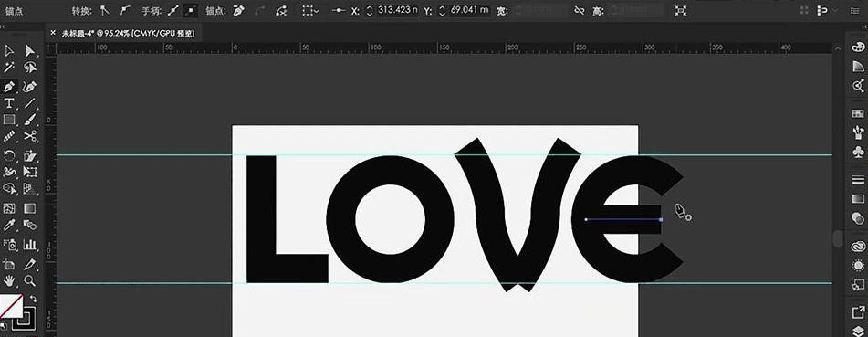The height and width of the screenshot is (337, 868).
Task: Select the Shape Builder tool
Action: [9, 189]
